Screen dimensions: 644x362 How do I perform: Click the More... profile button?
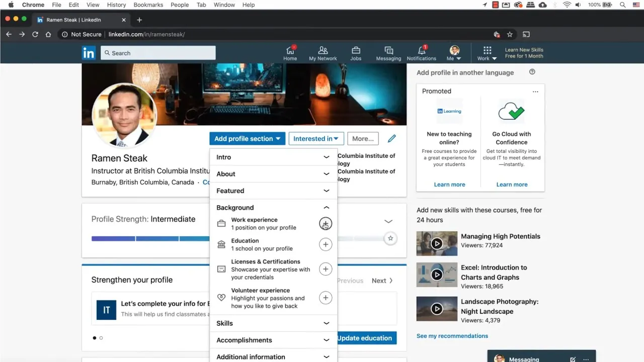pyautogui.click(x=363, y=139)
